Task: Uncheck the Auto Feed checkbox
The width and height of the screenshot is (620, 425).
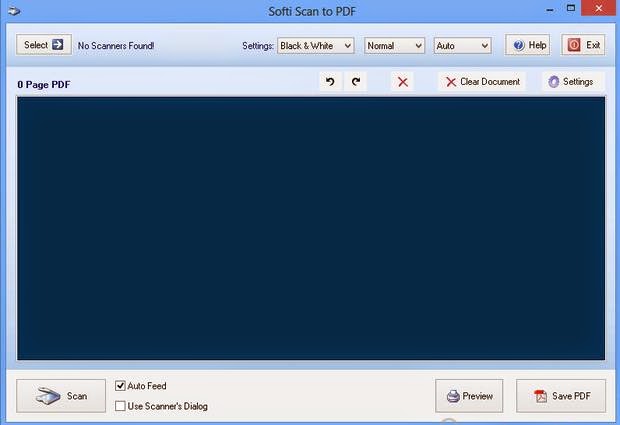Action: point(120,386)
